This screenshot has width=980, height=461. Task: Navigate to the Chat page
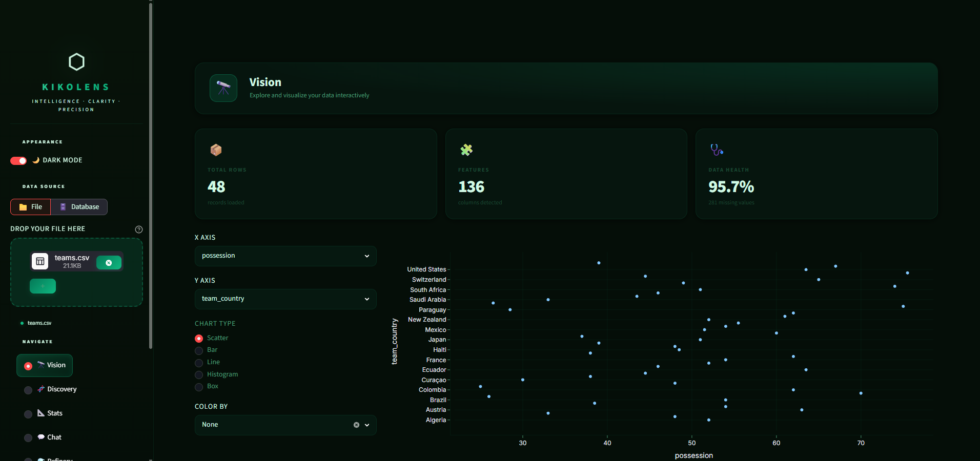pos(43,438)
